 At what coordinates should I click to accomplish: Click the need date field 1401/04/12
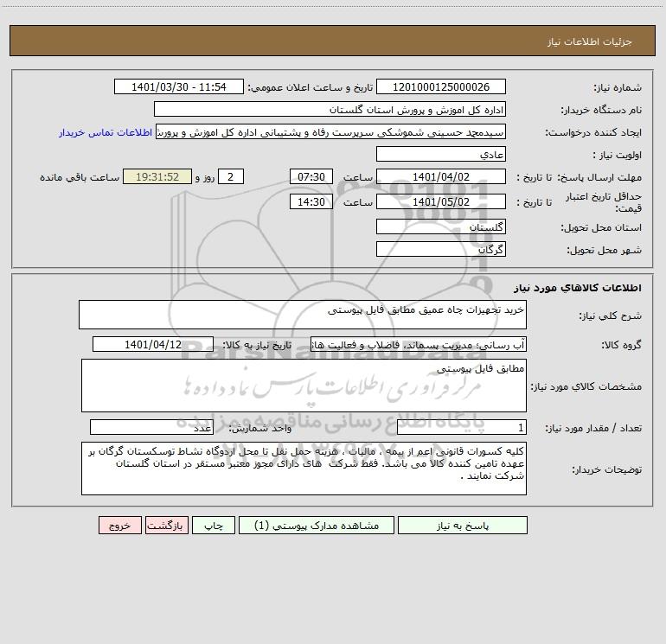tap(153, 344)
